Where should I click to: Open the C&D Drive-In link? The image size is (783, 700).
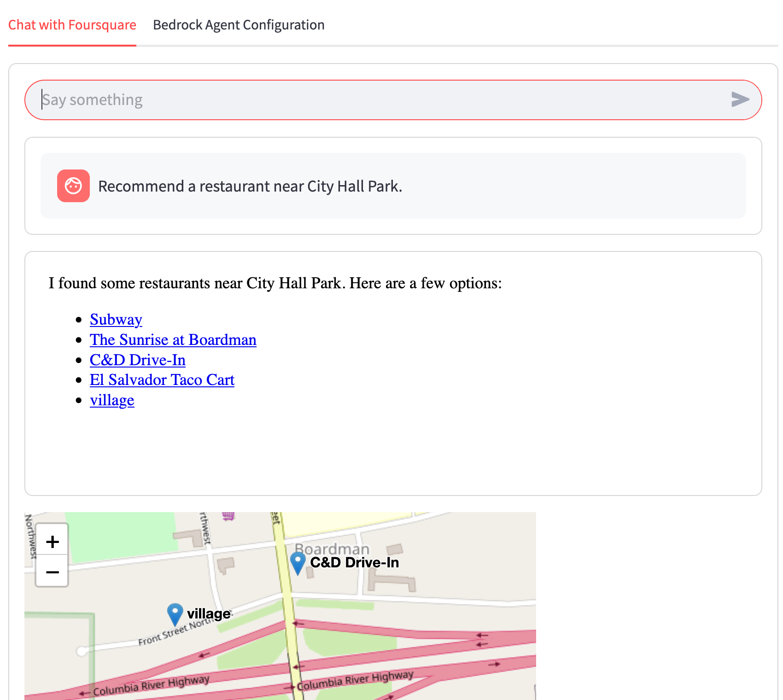pyautogui.click(x=138, y=360)
